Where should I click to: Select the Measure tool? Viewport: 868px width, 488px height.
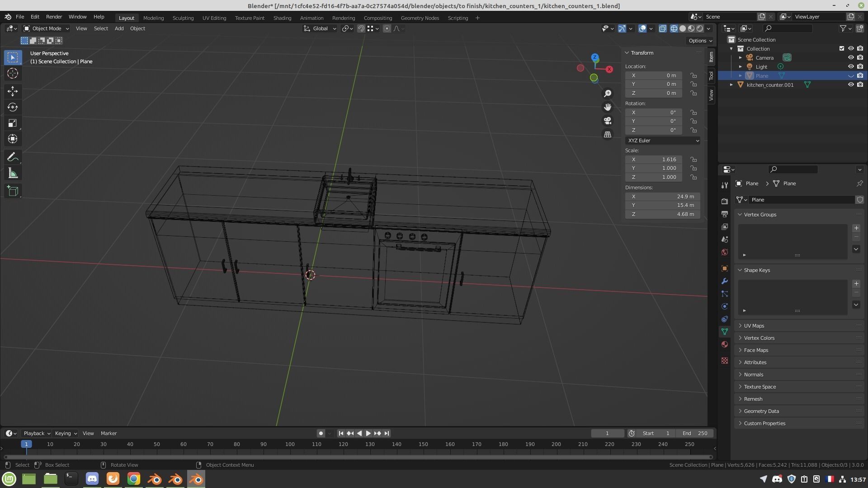13,174
